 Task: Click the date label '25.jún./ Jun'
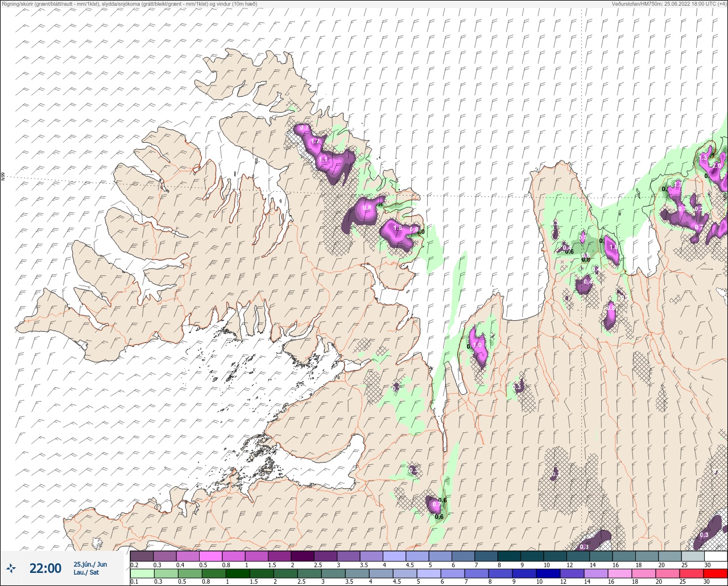click(90, 564)
